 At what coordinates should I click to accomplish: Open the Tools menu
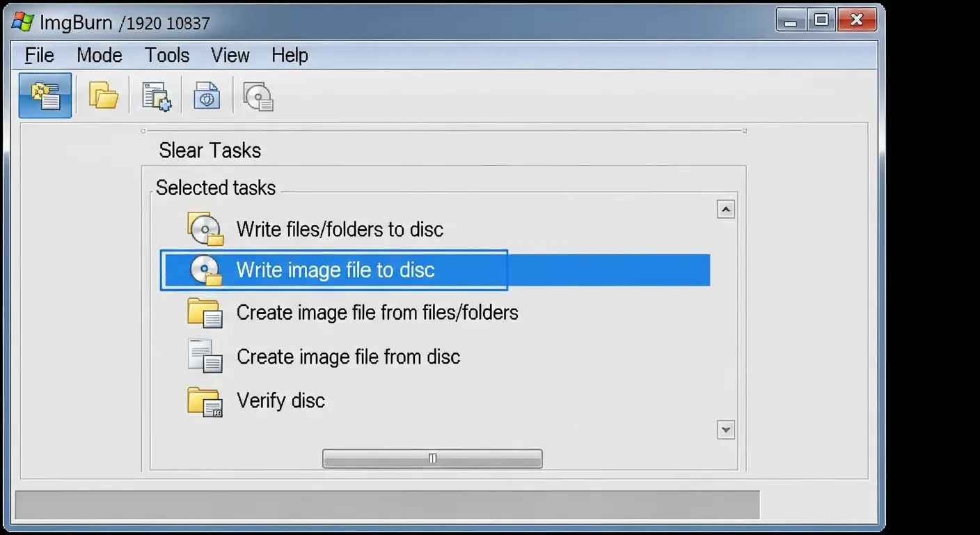coord(167,55)
